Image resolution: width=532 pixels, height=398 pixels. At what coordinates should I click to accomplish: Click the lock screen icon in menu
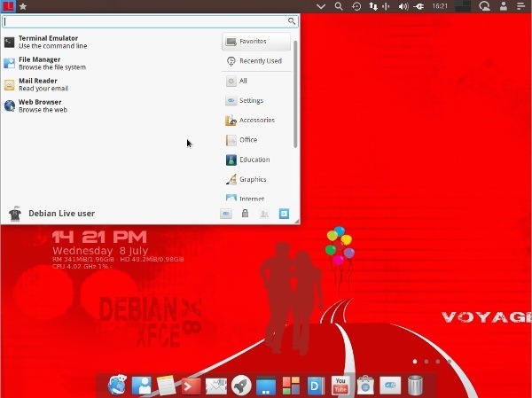[245, 214]
